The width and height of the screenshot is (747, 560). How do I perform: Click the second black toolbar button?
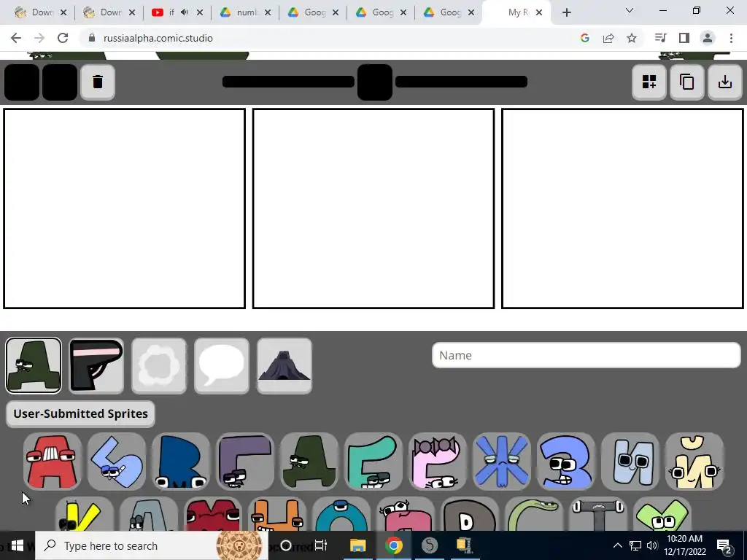click(60, 82)
